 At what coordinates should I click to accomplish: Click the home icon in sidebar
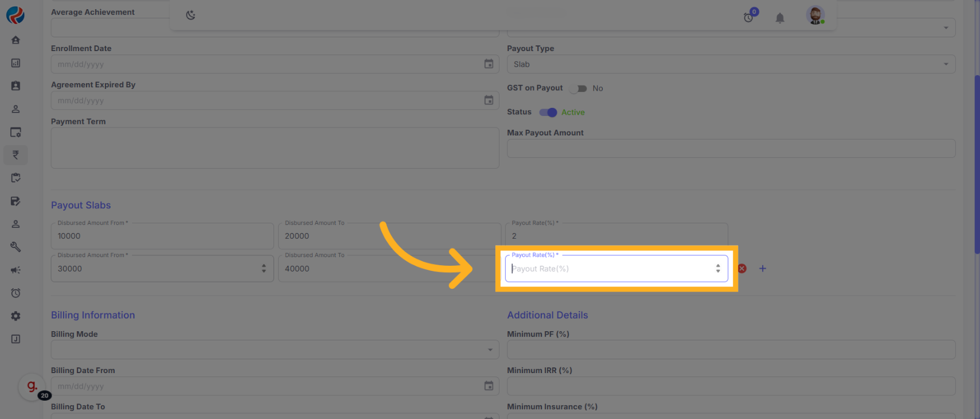click(15, 40)
